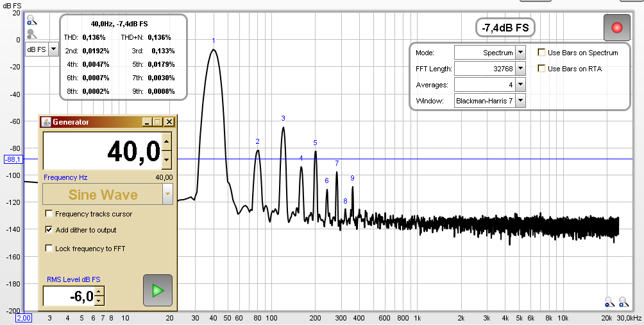
Task: Zoom out the vertical dB axis
Action: pos(31,34)
